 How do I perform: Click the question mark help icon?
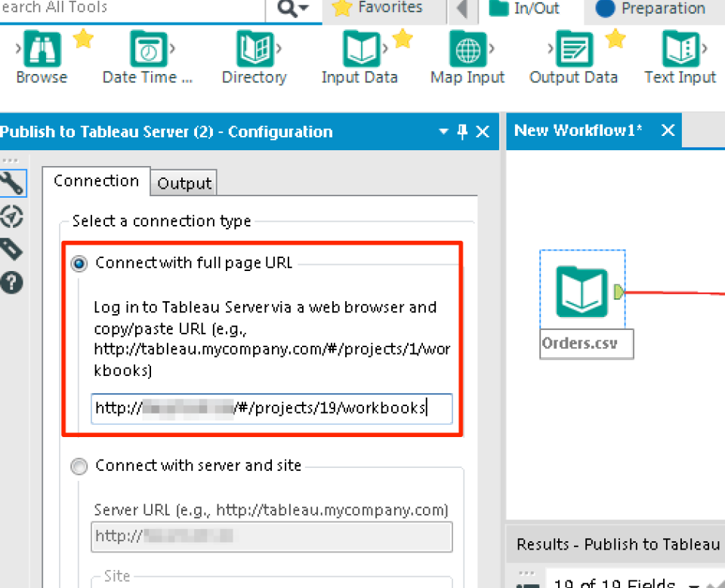[11, 283]
